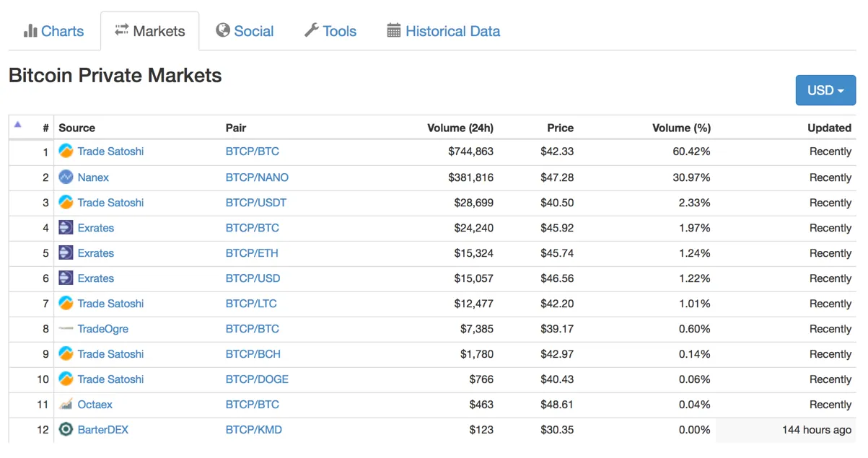Open the Historical Data tab
This screenshot has height=458, width=868.
(444, 31)
